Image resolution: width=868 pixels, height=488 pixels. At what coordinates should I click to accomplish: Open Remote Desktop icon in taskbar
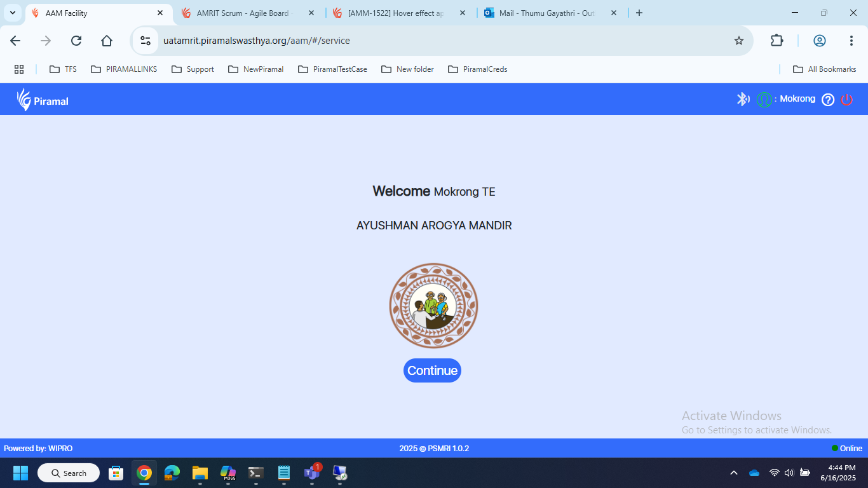[340, 473]
